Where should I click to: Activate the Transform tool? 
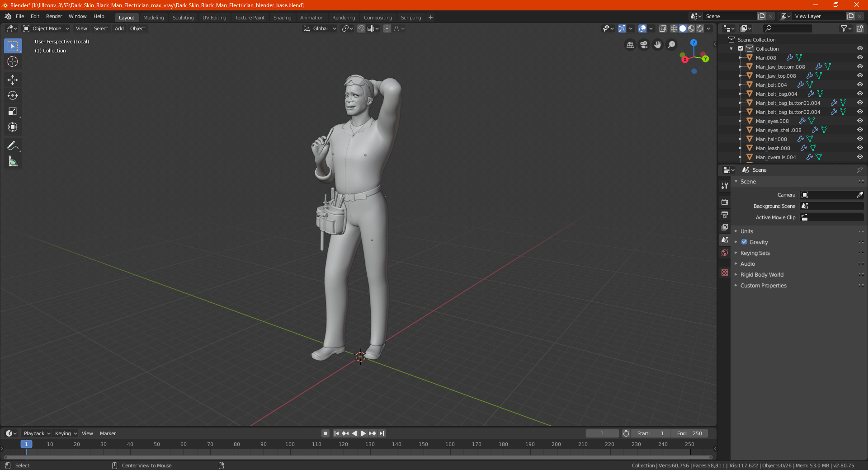(13, 127)
